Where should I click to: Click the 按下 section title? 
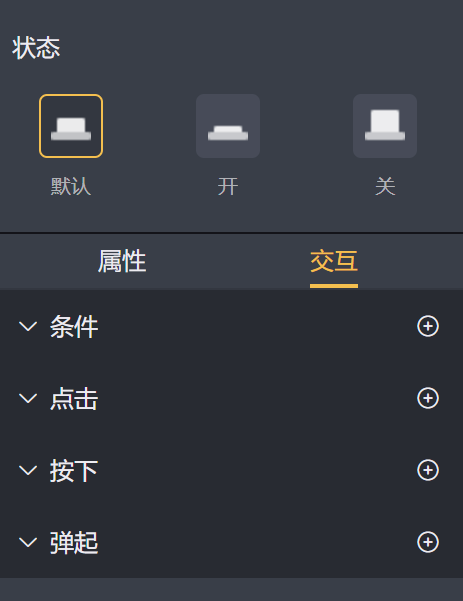tap(74, 471)
